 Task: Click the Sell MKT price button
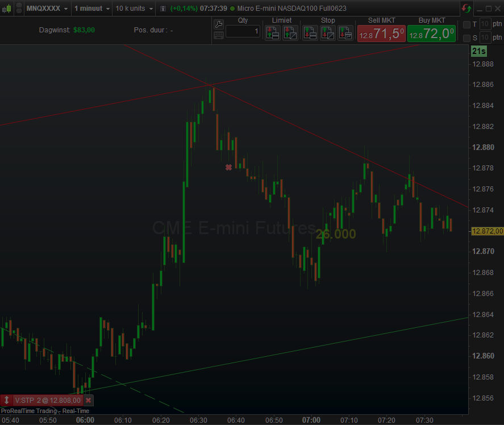[x=381, y=34]
